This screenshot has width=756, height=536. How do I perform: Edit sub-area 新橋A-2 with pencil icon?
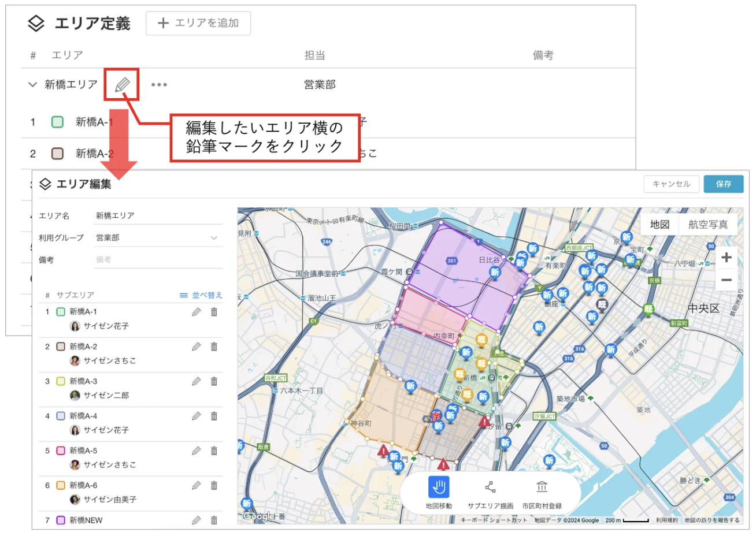coord(197,347)
